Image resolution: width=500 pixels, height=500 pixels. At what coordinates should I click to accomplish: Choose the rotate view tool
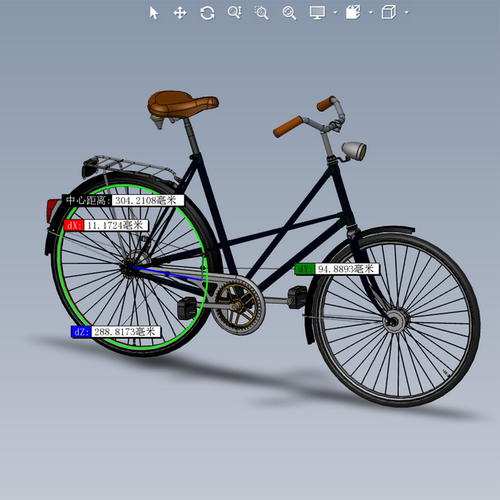point(207,13)
